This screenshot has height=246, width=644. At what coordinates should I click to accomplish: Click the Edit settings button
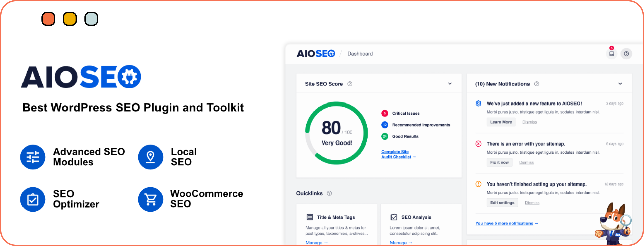pos(502,203)
